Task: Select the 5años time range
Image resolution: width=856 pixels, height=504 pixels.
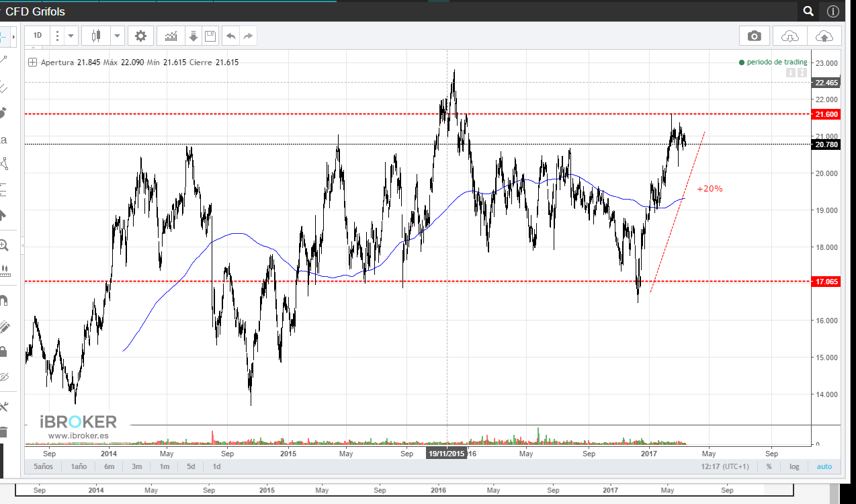Action: click(x=43, y=466)
